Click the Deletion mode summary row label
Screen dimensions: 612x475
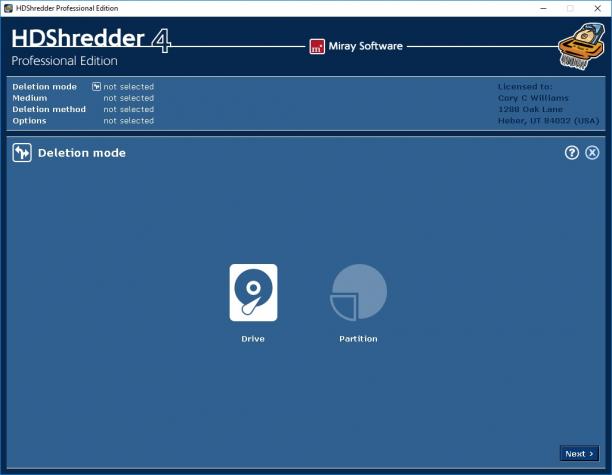click(44, 87)
